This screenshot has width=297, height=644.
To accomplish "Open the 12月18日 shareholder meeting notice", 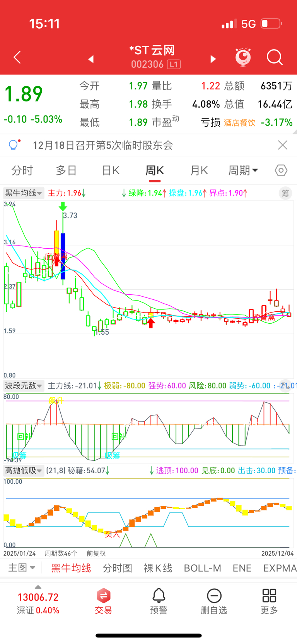I will pyautogui.click(x=103, y=145).
